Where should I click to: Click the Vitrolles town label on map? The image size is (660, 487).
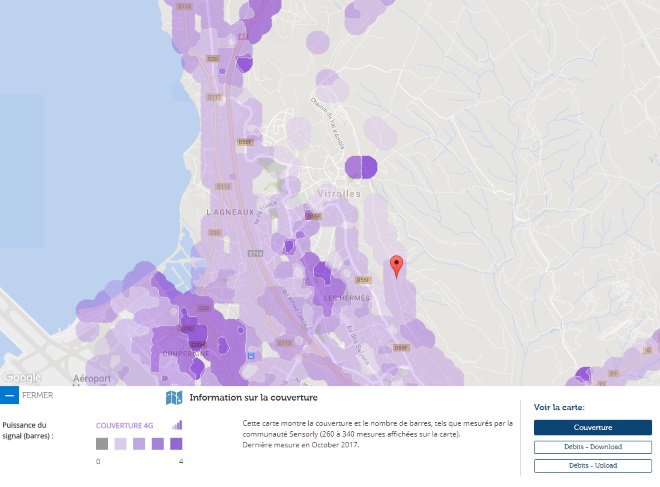point(339,194)
